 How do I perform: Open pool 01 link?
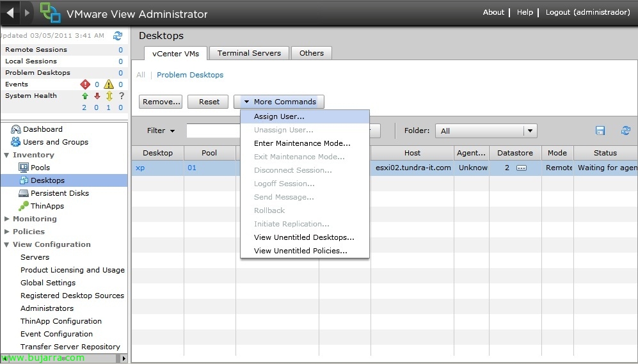coord(192,168)
